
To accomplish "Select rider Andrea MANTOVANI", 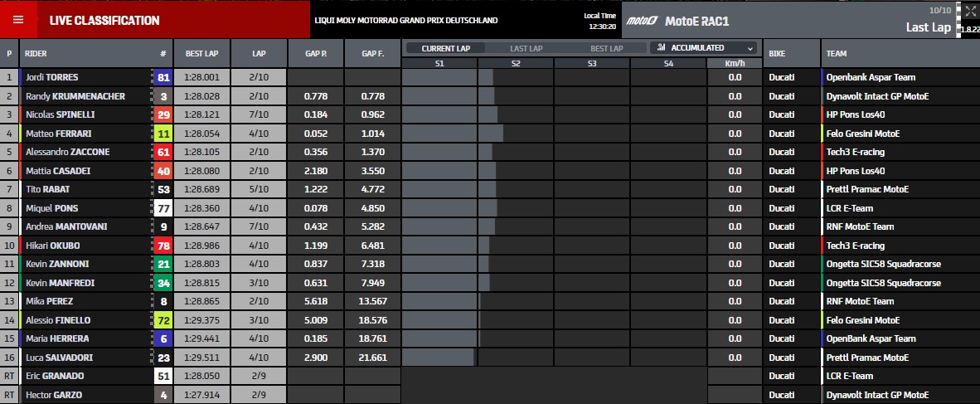I will (x=66, y=226).
